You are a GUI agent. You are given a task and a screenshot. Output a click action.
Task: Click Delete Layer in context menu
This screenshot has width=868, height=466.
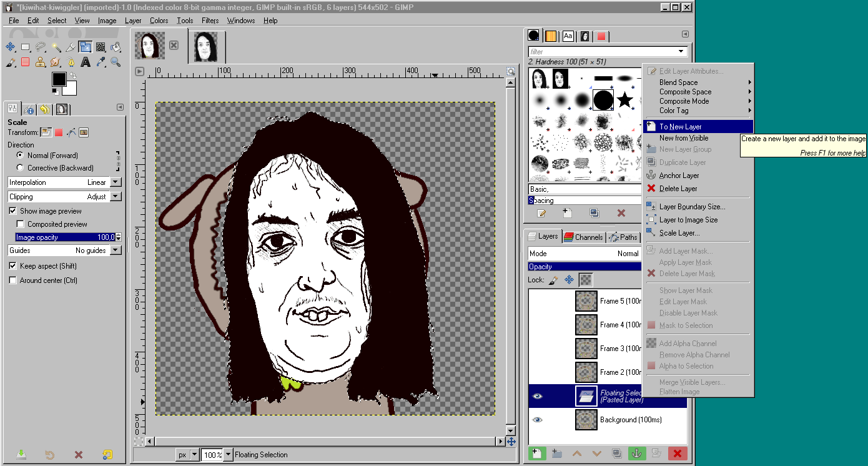click(698, 189)
